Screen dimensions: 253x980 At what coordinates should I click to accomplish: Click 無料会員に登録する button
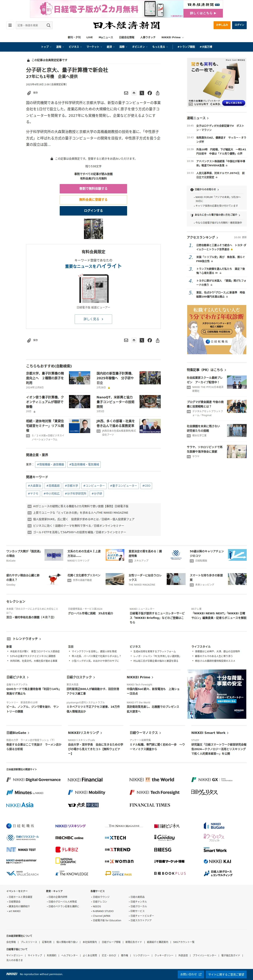point(93,199)
